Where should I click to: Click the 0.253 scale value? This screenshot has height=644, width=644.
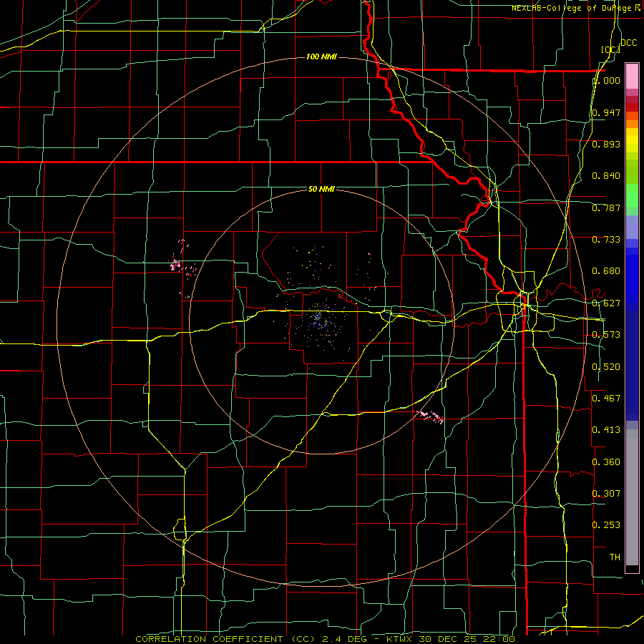point(606,525)
